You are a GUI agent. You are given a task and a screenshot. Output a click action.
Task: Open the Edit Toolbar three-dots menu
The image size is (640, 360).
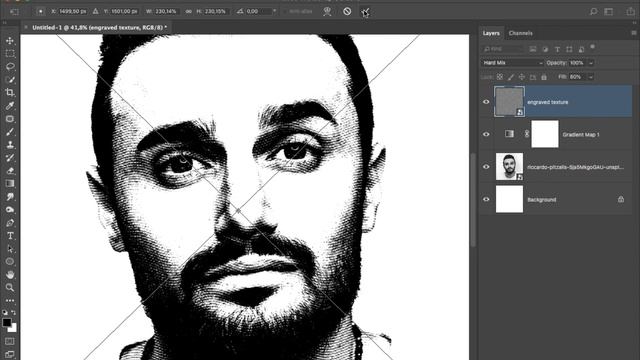click(10, 300)
